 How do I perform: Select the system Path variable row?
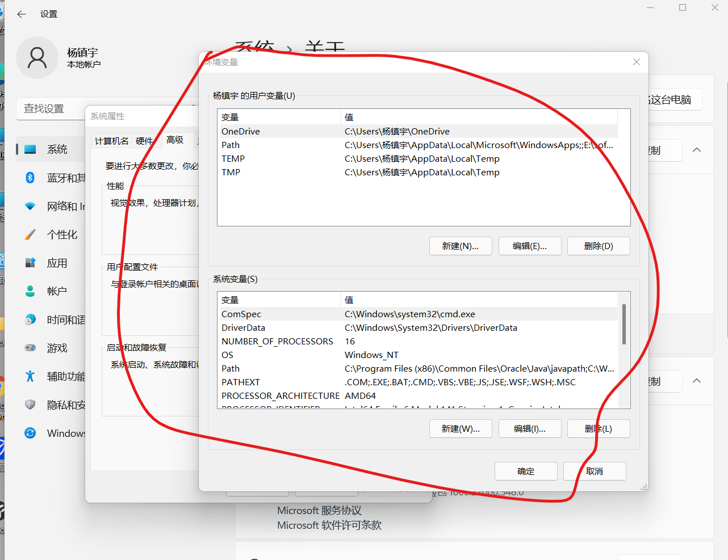tap(417, 368)
